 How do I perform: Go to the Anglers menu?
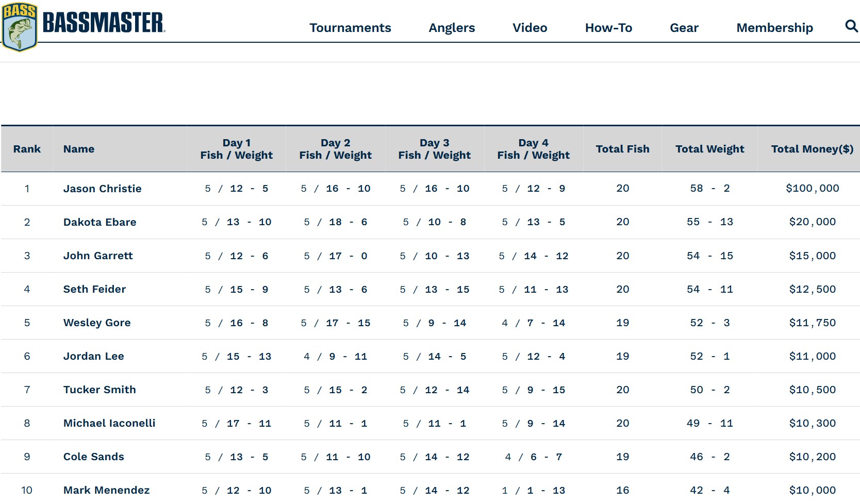coord(452,28)
